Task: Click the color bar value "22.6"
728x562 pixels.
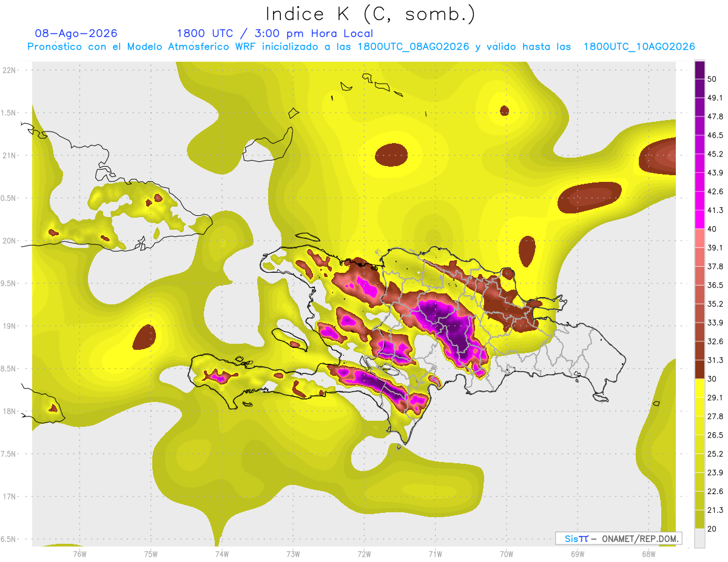Action: (715, 492)
